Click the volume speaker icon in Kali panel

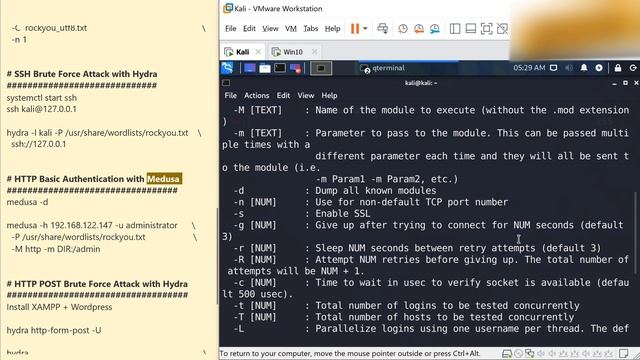pyautogui.click(x=569, y=68)
